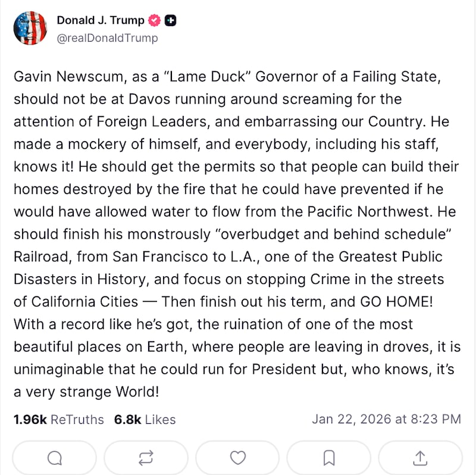ReTruth the post with the double-arrow icon
The width and height of the screenshot is (476, 475).
(146, 458)
